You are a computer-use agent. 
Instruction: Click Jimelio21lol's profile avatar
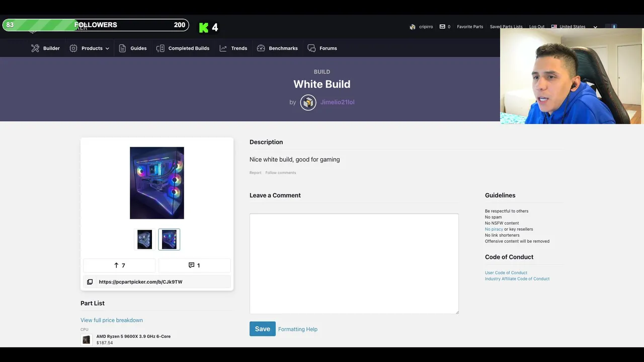[x=308, y=102]
